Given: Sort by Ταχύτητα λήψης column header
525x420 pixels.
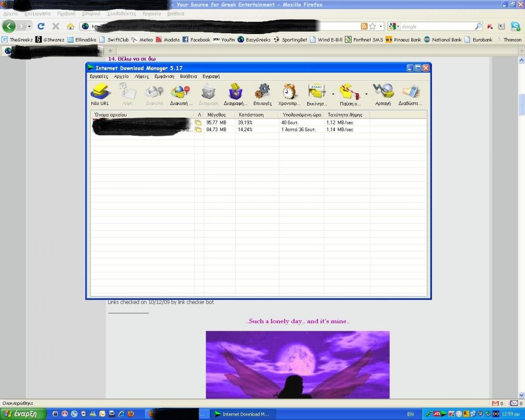Looking at the screenshot, I should click(346, 115).
